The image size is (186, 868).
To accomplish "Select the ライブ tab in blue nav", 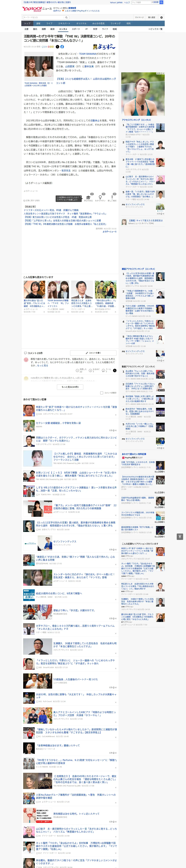I will pos(49,24).
